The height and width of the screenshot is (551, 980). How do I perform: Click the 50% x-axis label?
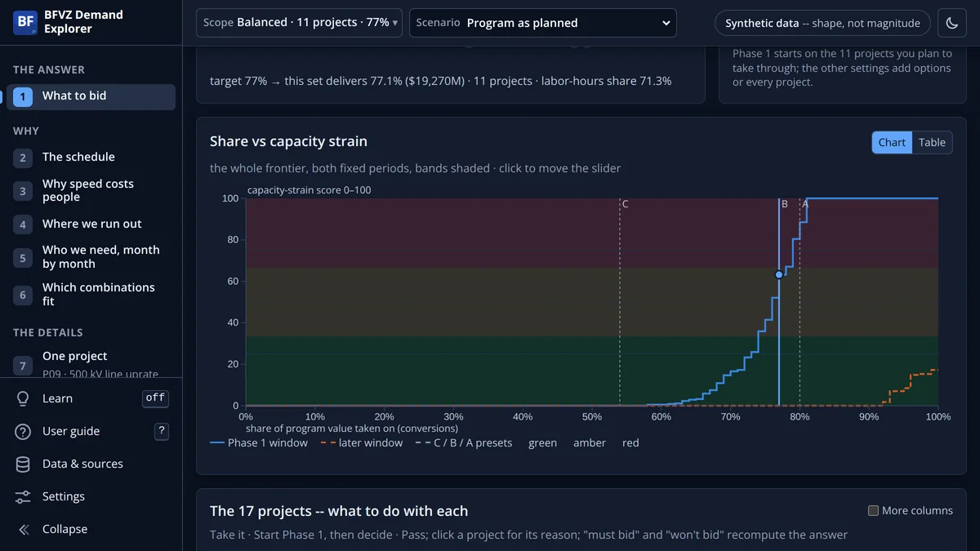pyautogui.click(x=592, y=417)
